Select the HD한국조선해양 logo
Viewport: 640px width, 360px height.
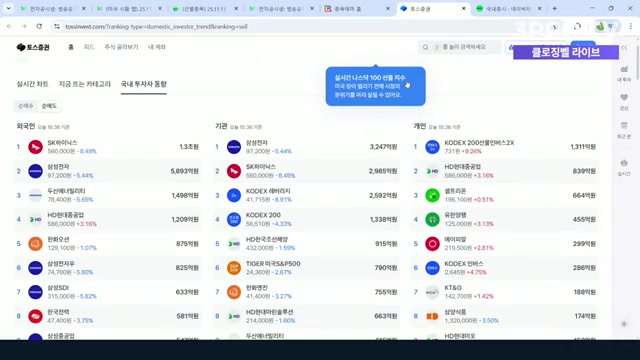(x=234, y=244)
